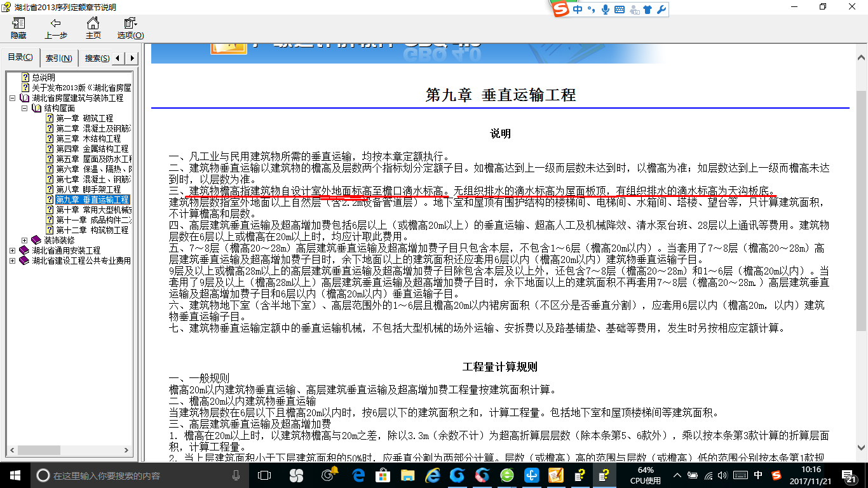Select 第十二章 构筑物工程 topic
The height and width of the screenshot is (488, 868).
coord(92,230)
